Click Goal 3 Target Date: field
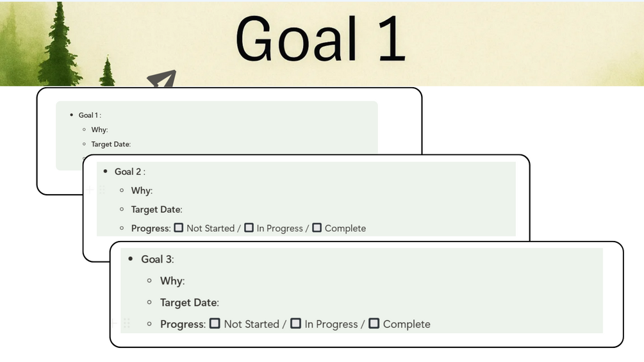The width and height of the screenshot is (644, 362). point(189,302)
